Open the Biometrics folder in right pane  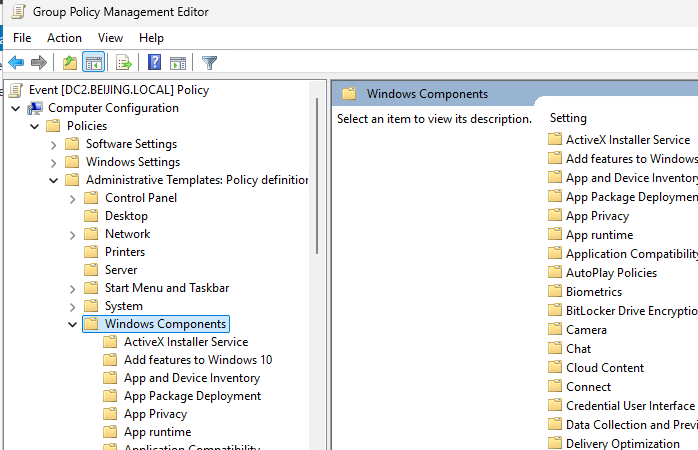(594, 292)
